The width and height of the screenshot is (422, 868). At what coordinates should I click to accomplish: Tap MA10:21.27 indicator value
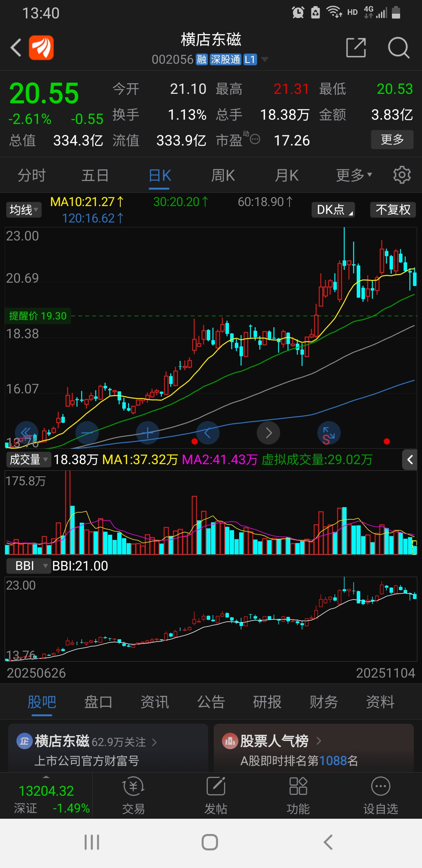point(87,202)
